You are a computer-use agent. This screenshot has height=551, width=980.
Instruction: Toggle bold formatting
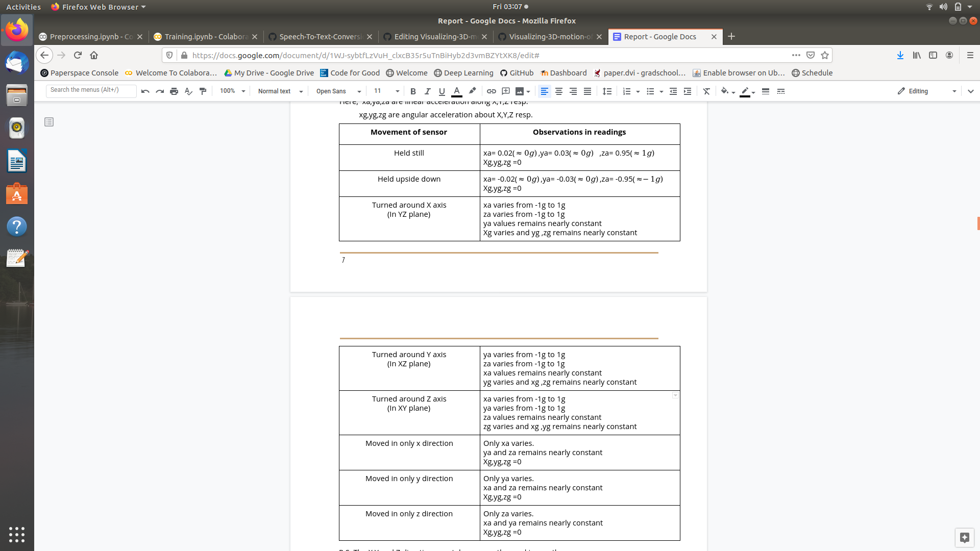(x=413, y=91)
